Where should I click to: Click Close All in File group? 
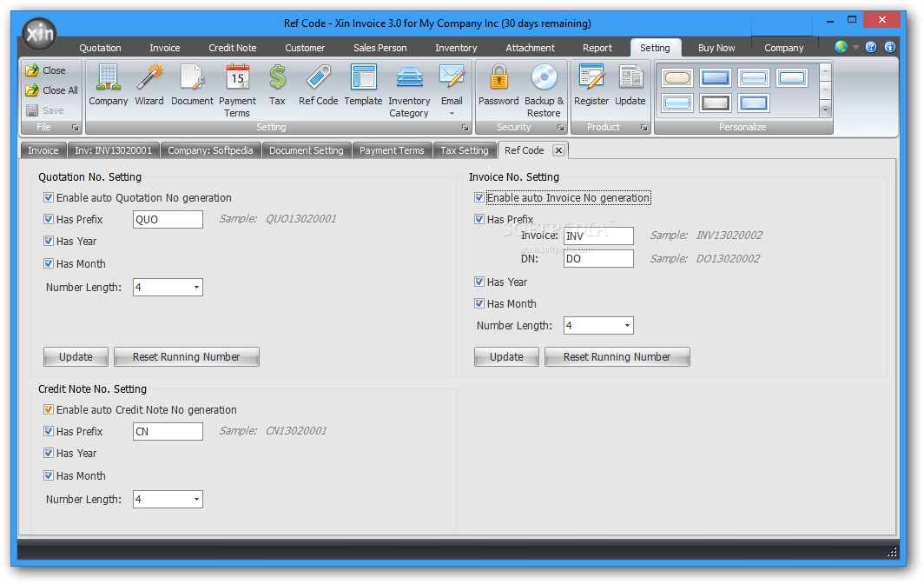[52, 90]
